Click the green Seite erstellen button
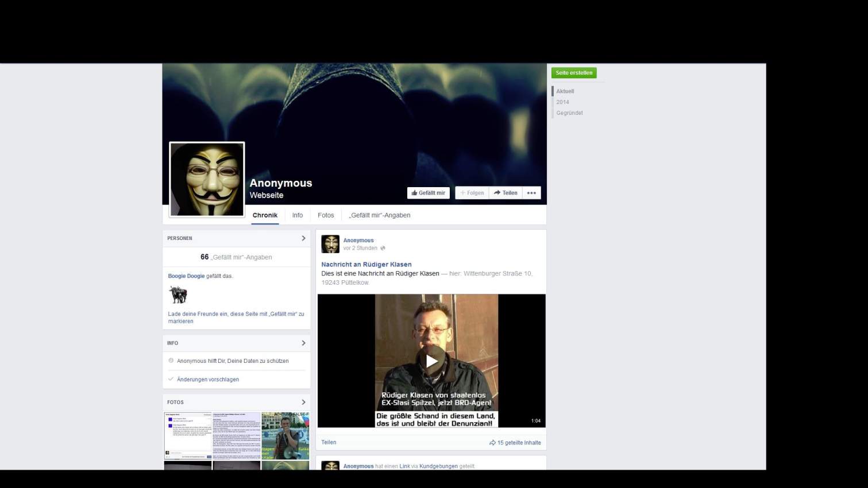Viewport: 868px width, 488px height. point(574,73)
